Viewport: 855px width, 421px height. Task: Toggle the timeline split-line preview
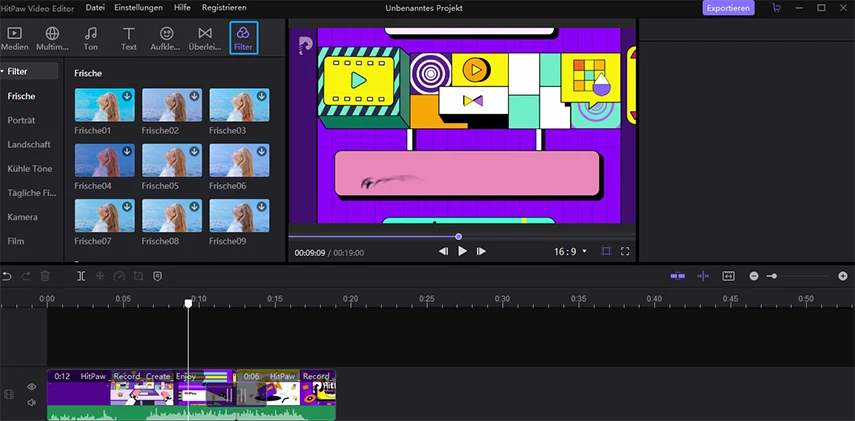point(703,276)
